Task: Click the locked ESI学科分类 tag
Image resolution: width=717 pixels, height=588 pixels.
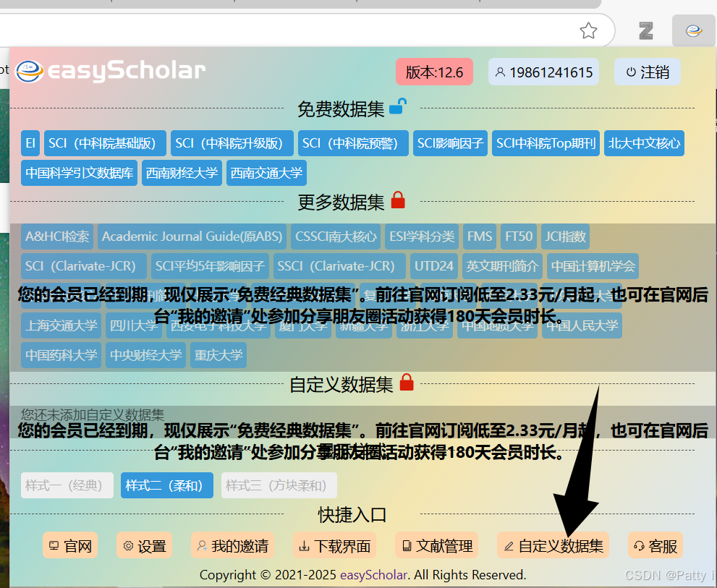Action: coord(422,237)
